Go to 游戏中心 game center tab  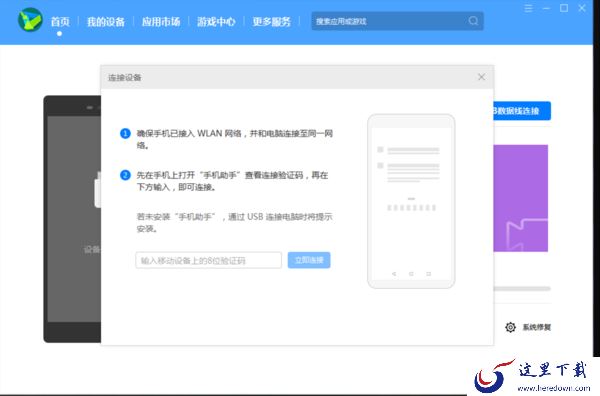216,22
